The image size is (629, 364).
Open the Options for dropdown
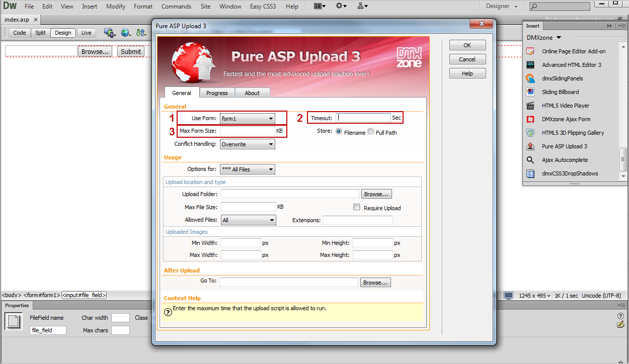tap(248, 169)
